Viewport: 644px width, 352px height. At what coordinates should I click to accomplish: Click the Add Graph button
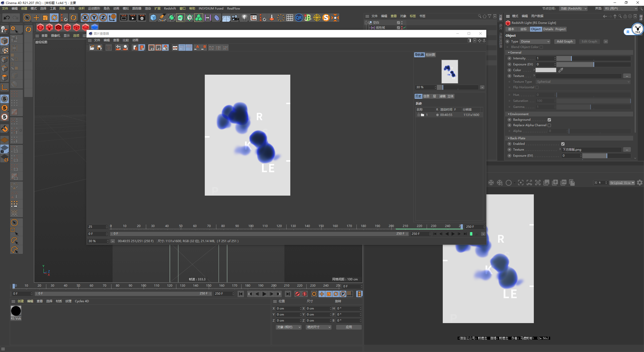point(565,41)
